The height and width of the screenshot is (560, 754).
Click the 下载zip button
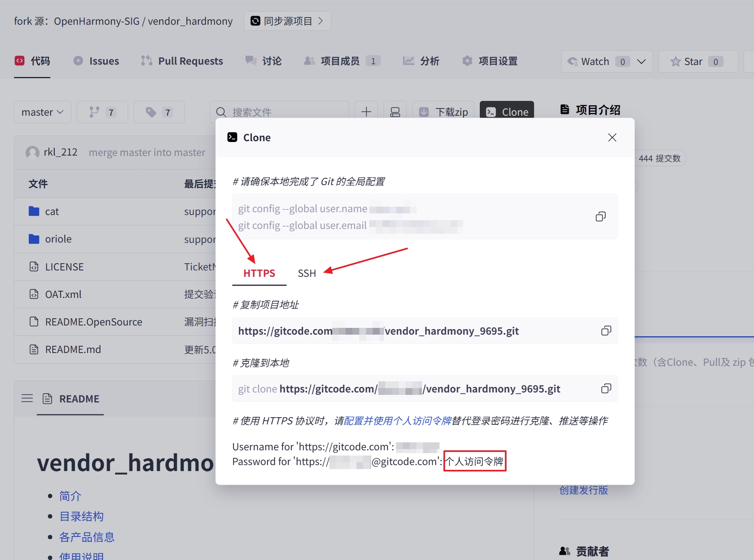443,112
